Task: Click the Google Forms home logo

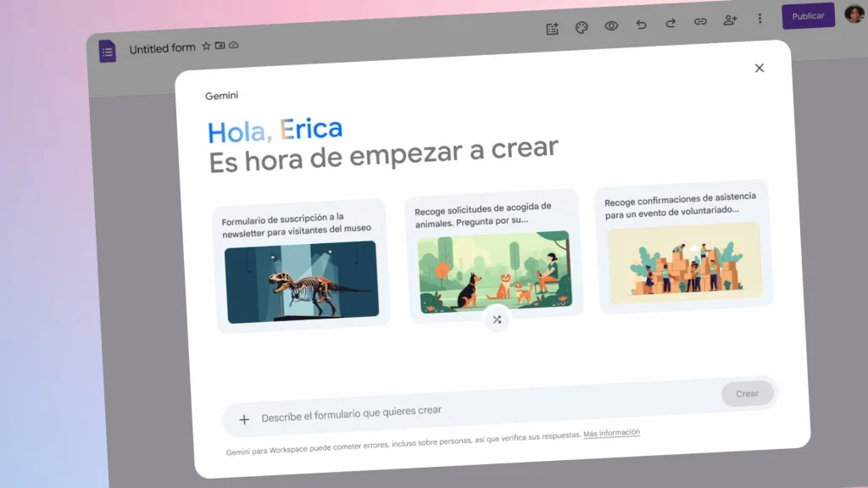Action: tap(108, 52)
